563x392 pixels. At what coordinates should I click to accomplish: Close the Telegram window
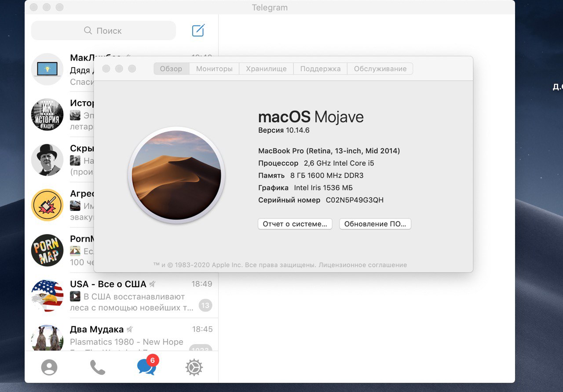tap(34, 7)
